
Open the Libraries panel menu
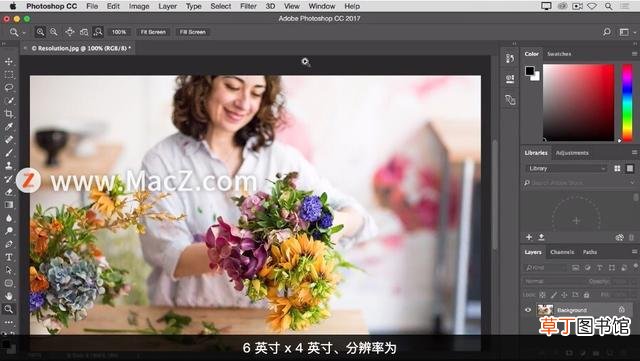click(634, 153)
